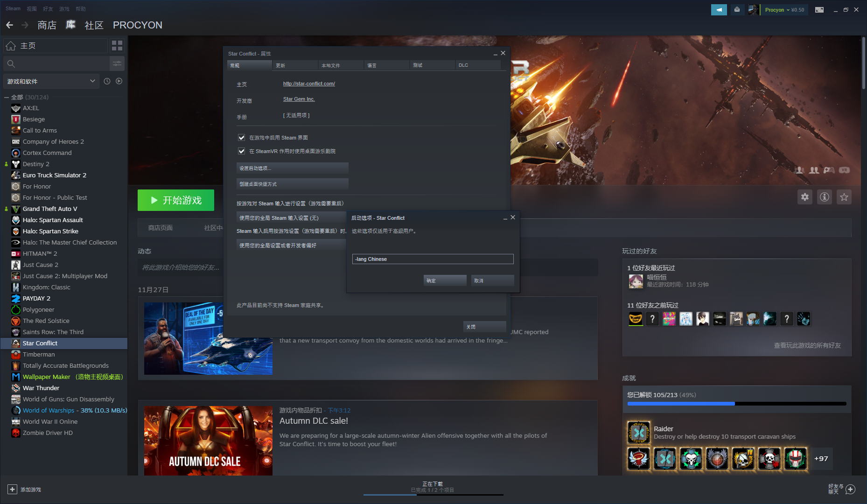Click launch options text field

(433, 259)
